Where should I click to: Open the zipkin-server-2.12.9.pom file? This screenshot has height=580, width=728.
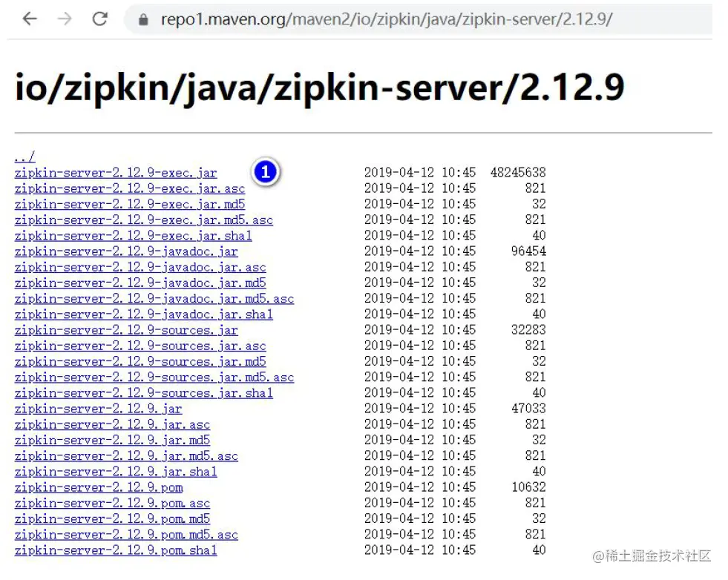(99, 488)
